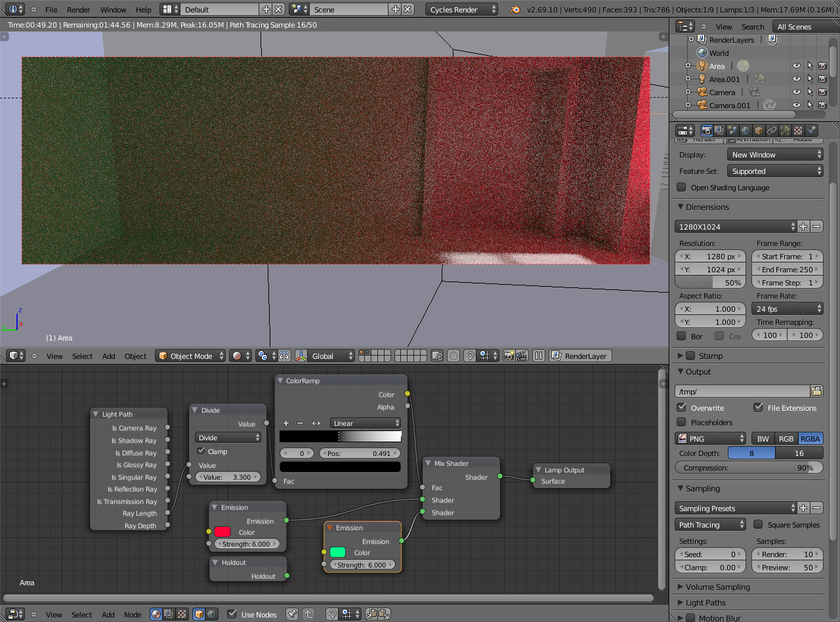Expand the Light Paths panel
Image resolution: width=840 pixels, height=622 pixels.
tap(705, 602)
